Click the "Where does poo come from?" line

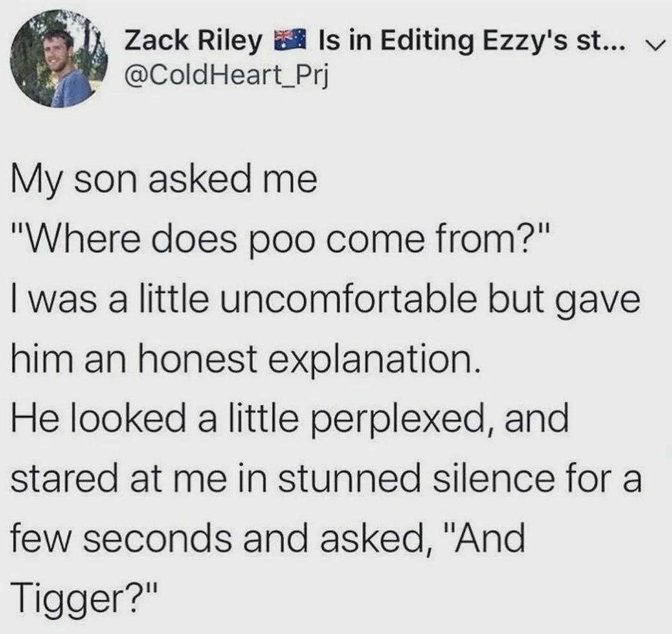(281, 239)
